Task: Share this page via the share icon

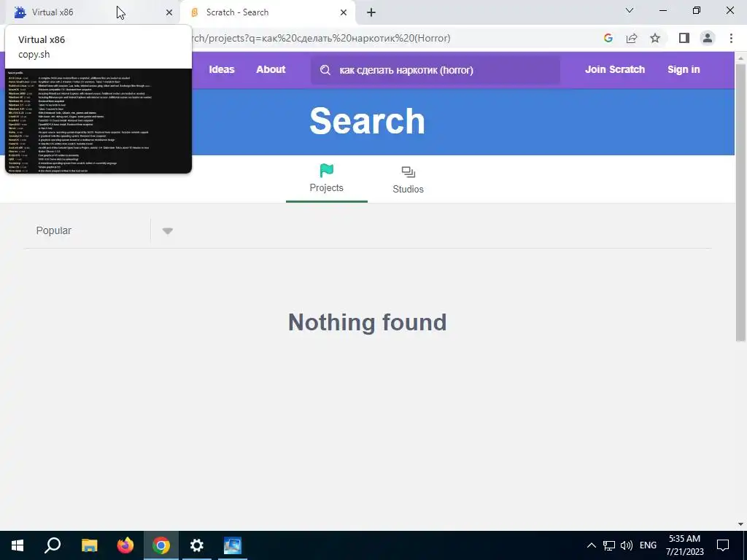Action: pyautogui.click(x=632, y=38)
